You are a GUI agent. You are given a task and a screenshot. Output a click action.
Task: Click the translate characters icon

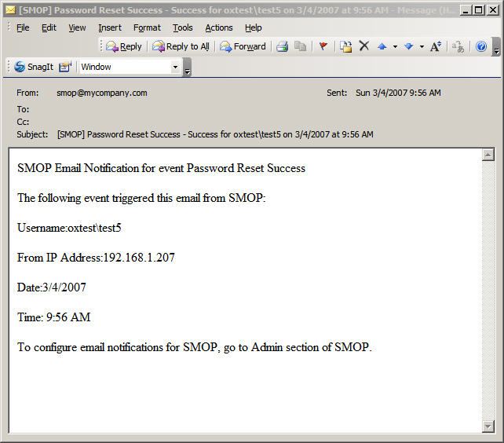[x=458, y=47]
